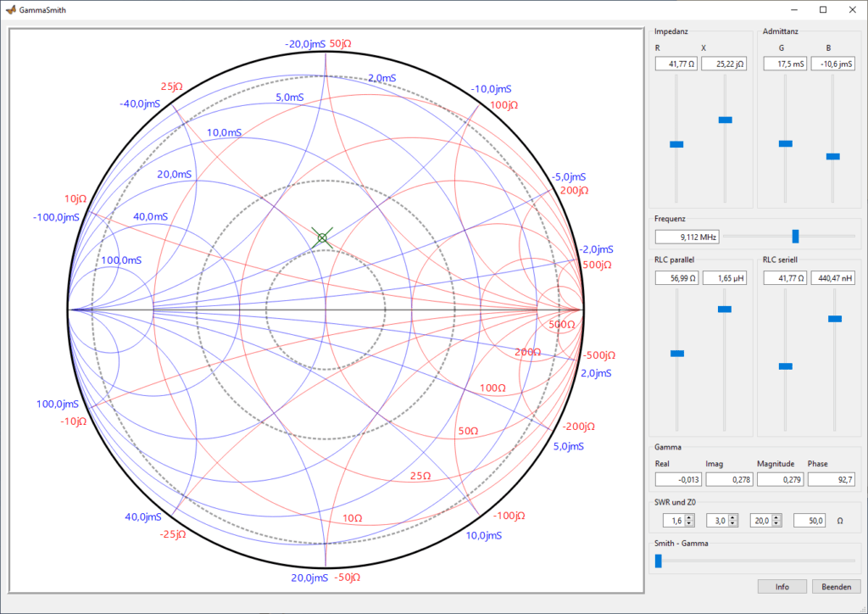
Task: Edit the RLC seriell inductance field 440,47 nH
Action: point(833,278)
